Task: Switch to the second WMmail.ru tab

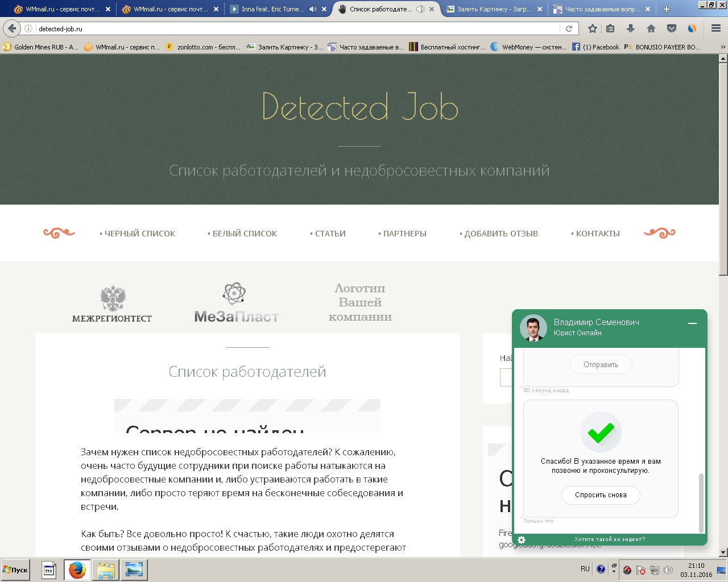Action: click(170, 9)
